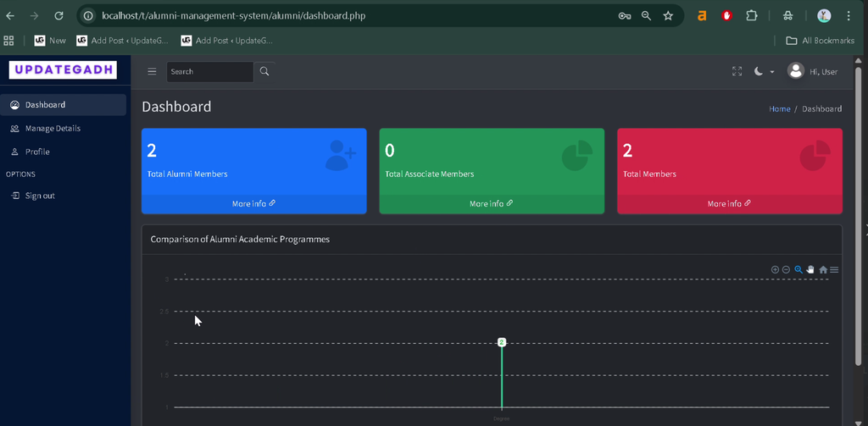Image resolution: width=868 pixels, height=426 pixels.
Task: Open the moon theme-mode dropdown
Action: [x=764, y=71]
